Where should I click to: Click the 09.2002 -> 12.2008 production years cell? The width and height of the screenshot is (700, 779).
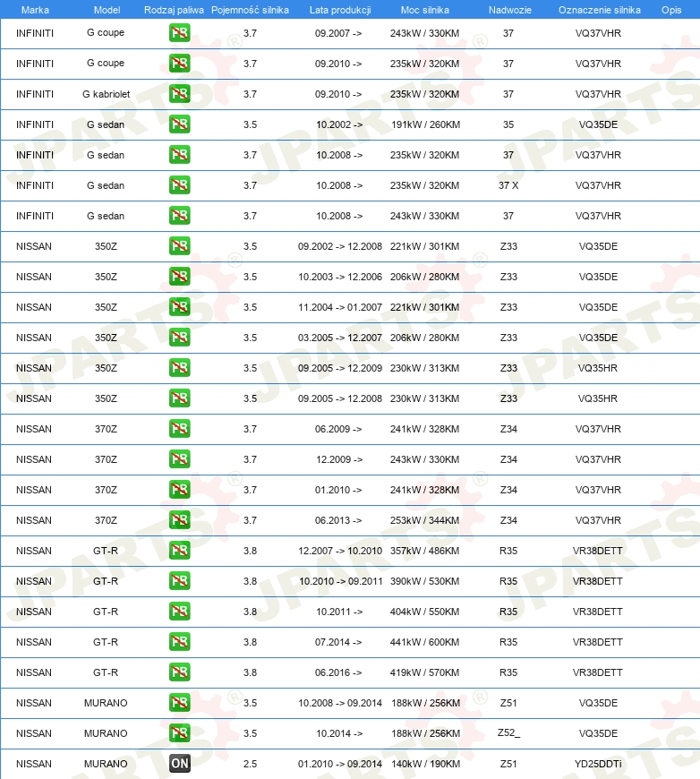point(340,246)
